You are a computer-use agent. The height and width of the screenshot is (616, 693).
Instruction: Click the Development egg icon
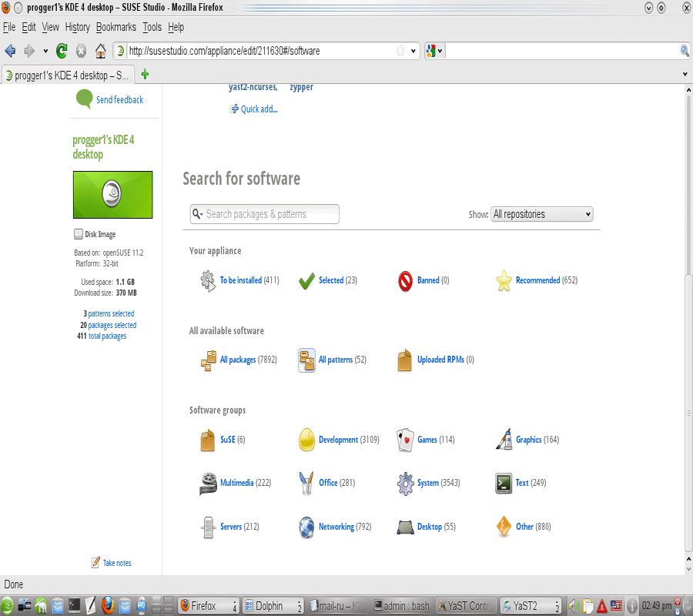pyautogui.click(x=306, y=440)
